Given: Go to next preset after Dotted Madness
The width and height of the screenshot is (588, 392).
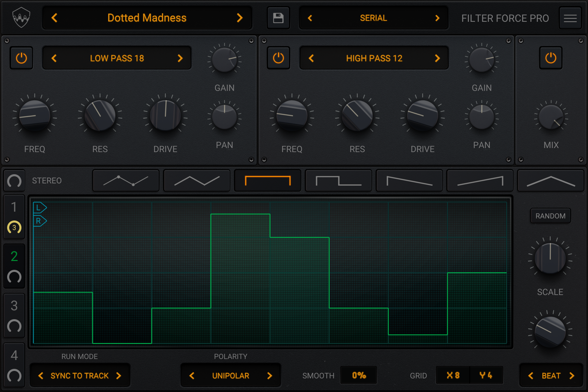Looking at the screenshot, I should [240, 18].
